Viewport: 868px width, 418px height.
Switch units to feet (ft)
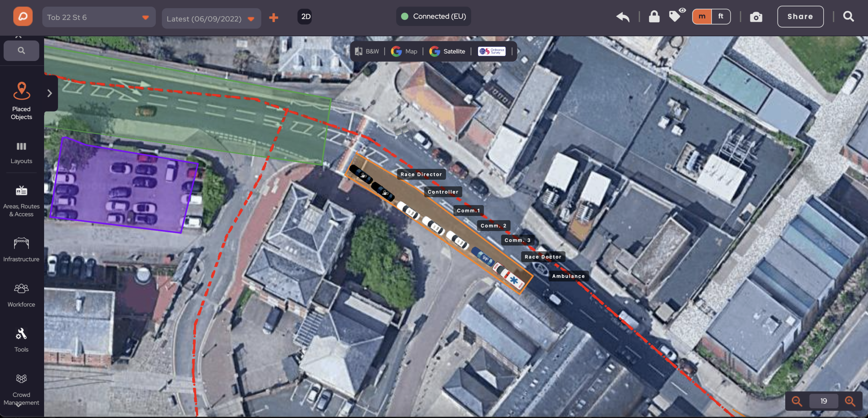click(721, 16)
